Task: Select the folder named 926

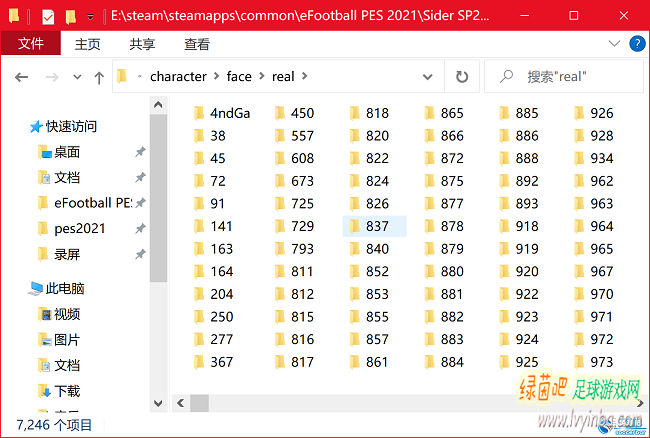Action: 594,113
